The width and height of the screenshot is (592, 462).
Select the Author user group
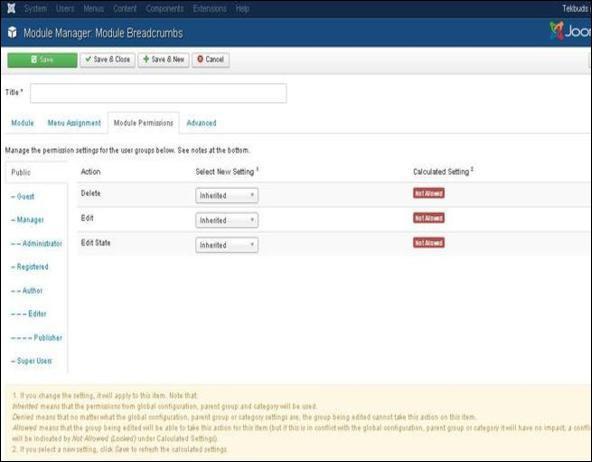(27, 291)
